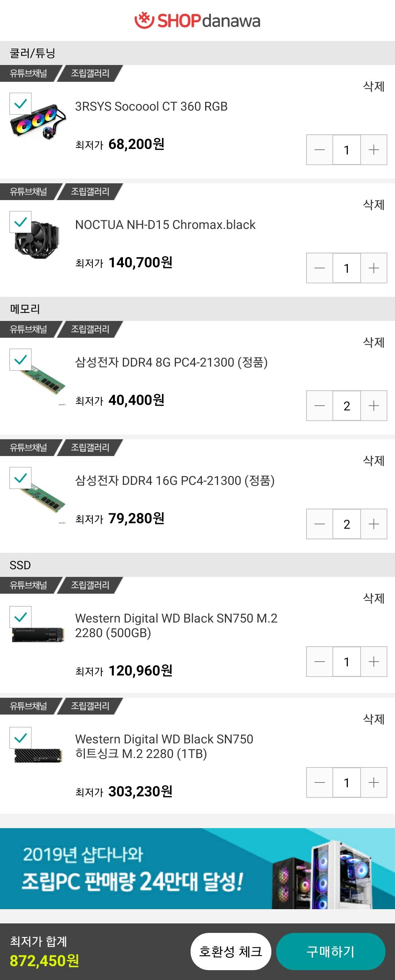
Task: Open the SHOP danawa logo home
Action: pyautogui.click(x=197, y=20)
